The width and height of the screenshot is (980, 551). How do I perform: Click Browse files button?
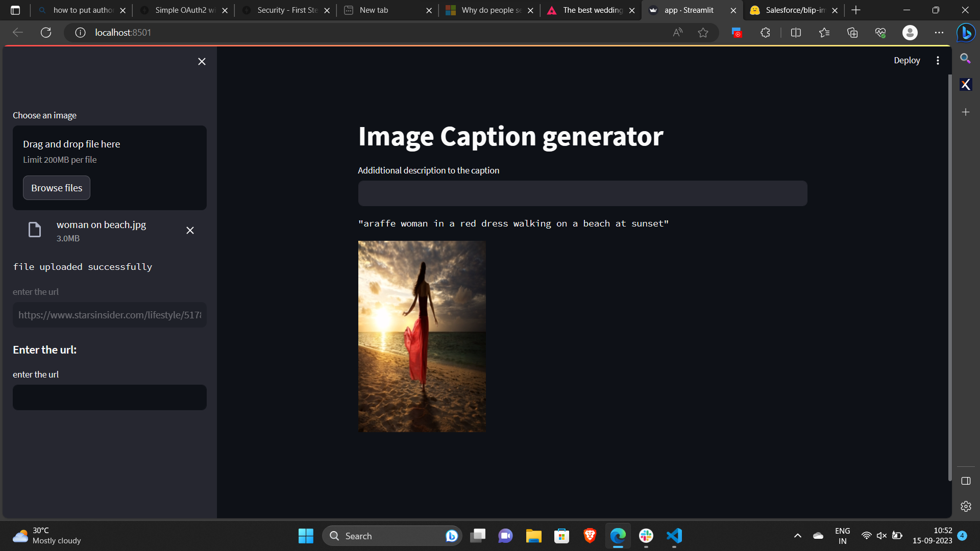click(x=57, y=188)
